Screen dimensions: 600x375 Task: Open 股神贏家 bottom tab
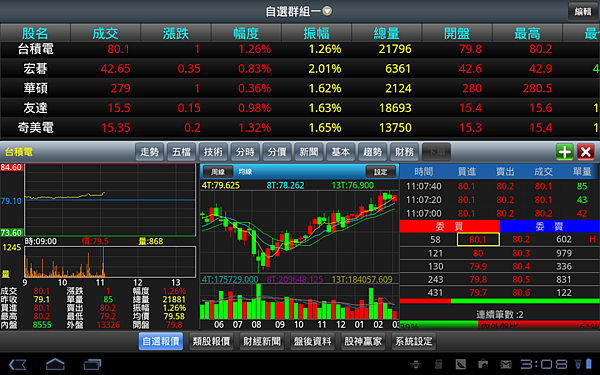363,341
